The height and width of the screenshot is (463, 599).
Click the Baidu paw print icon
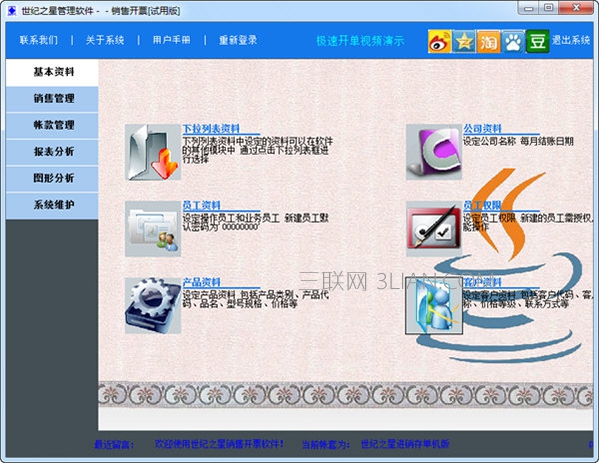[513, 41]
